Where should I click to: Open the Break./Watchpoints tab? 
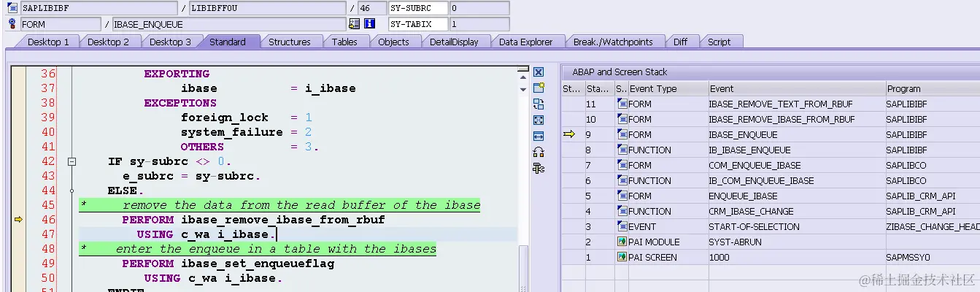click(613, 42)
